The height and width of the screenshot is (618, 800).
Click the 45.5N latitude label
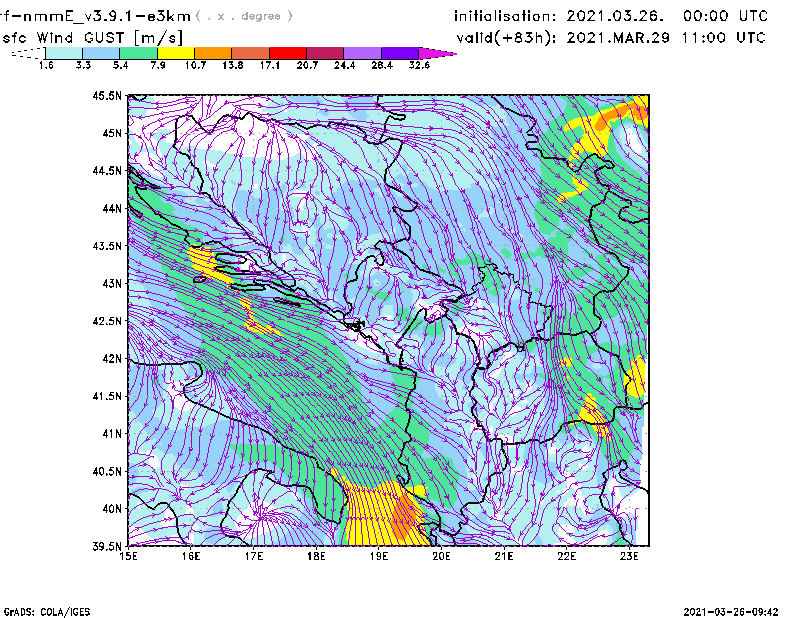pyautogui.click(x=108, y=95)
